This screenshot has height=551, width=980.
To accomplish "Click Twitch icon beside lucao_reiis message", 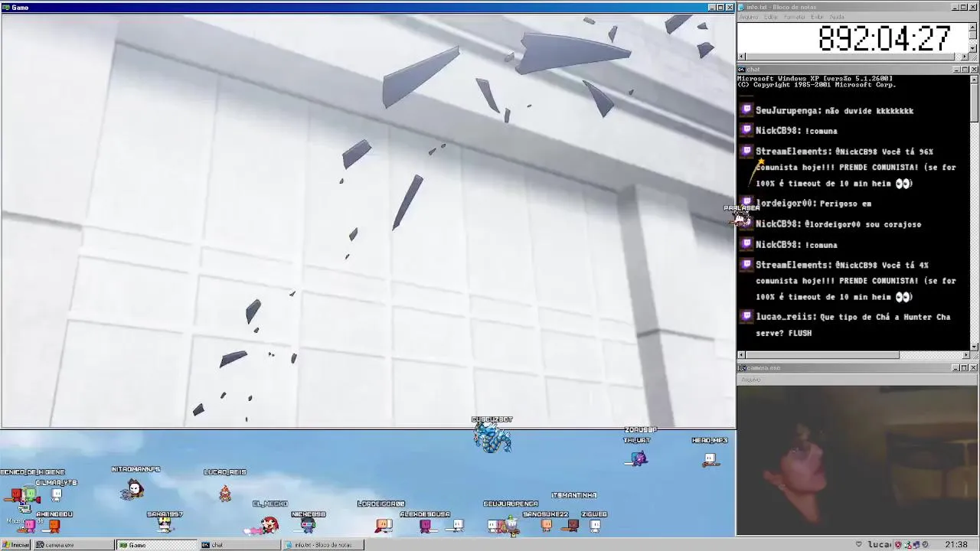I will pos(746,316).
